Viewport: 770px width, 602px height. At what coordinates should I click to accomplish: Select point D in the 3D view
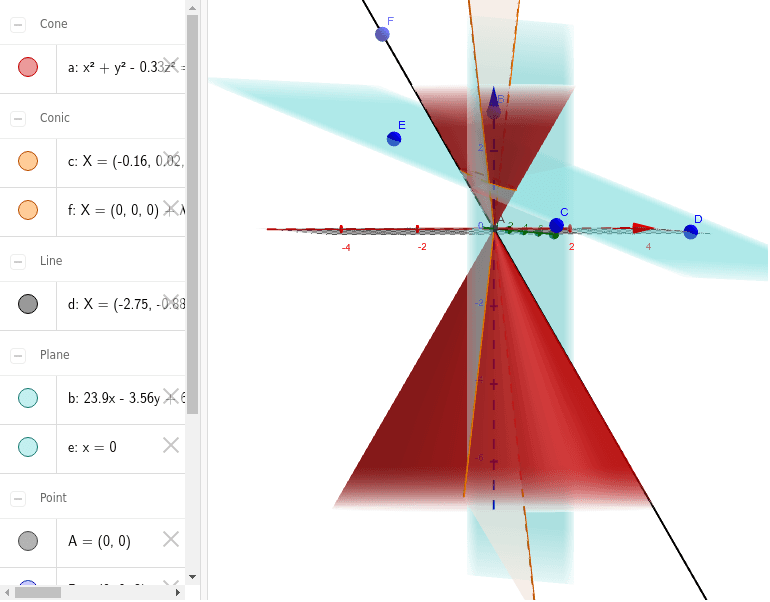click(690, 232)
